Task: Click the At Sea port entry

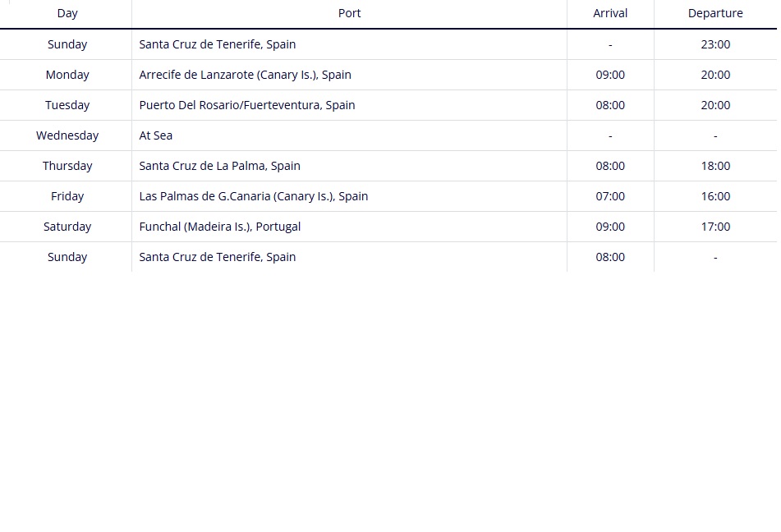Action: click(x=156, y=135)
